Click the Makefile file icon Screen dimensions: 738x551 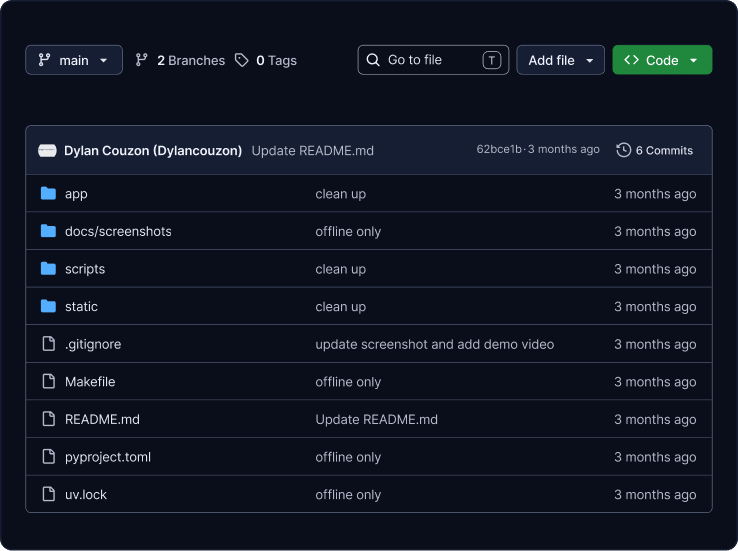pyautogui.click(x=48, y=381)
